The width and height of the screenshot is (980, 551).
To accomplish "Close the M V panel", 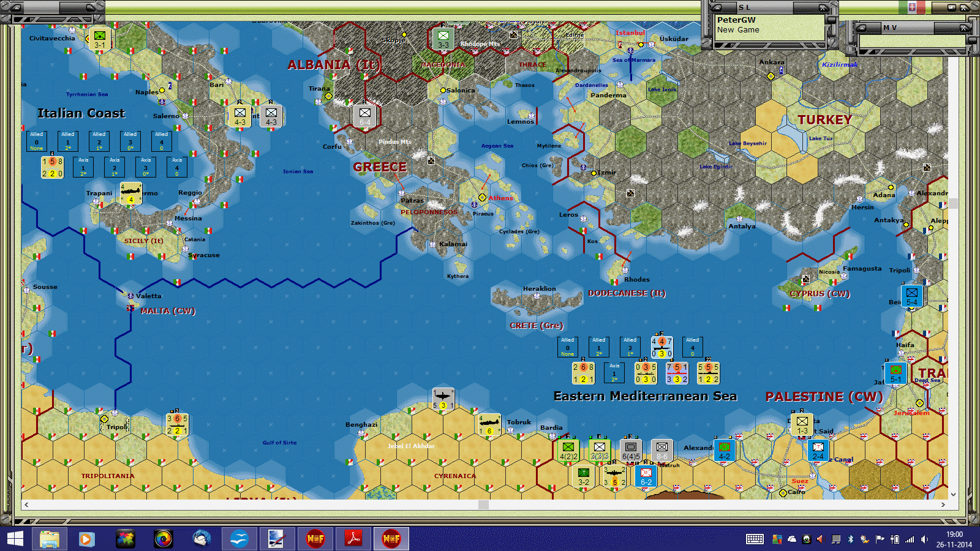I will pos(963,28).
